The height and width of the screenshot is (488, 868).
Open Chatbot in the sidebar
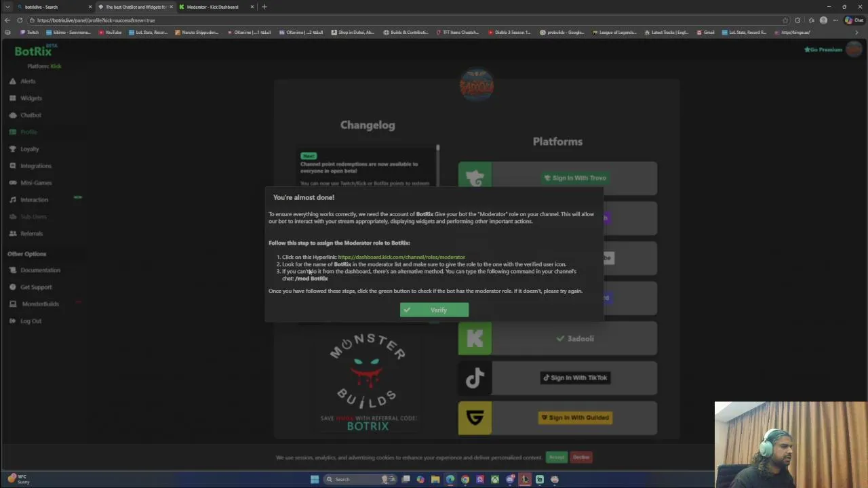[x=31, y=115]
